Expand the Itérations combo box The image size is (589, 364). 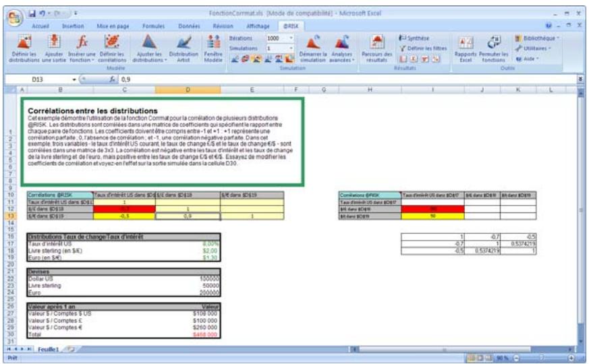(290, 38)
